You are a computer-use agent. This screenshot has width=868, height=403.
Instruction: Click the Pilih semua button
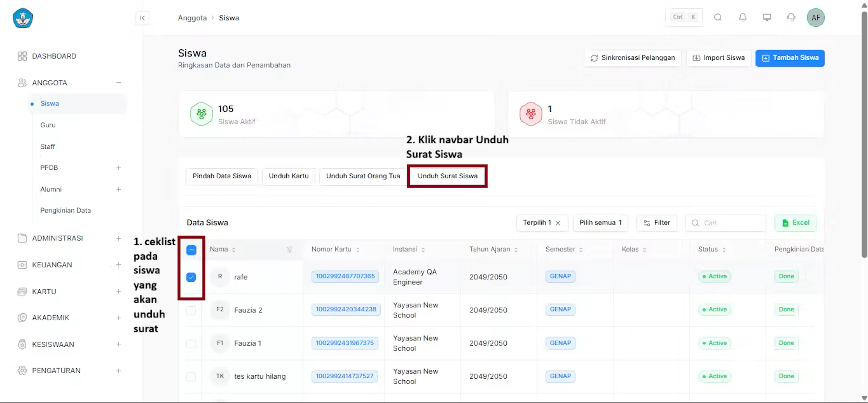pyautogui.click(x=600, y=223)
